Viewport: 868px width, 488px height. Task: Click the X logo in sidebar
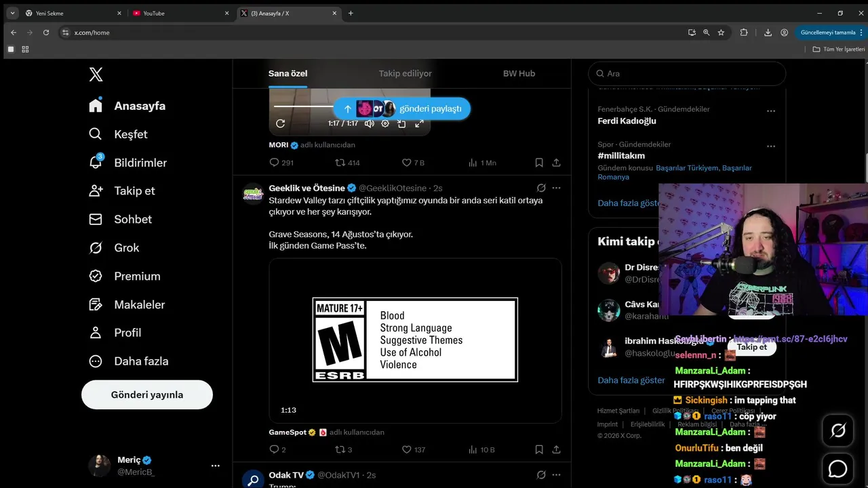coord(96,75)
